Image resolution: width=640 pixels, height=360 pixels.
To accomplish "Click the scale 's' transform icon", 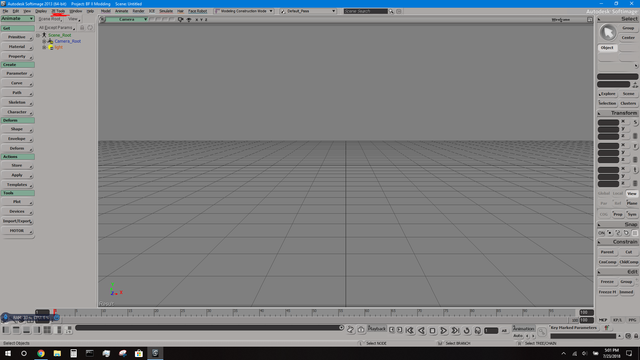I will click(635, 122).
